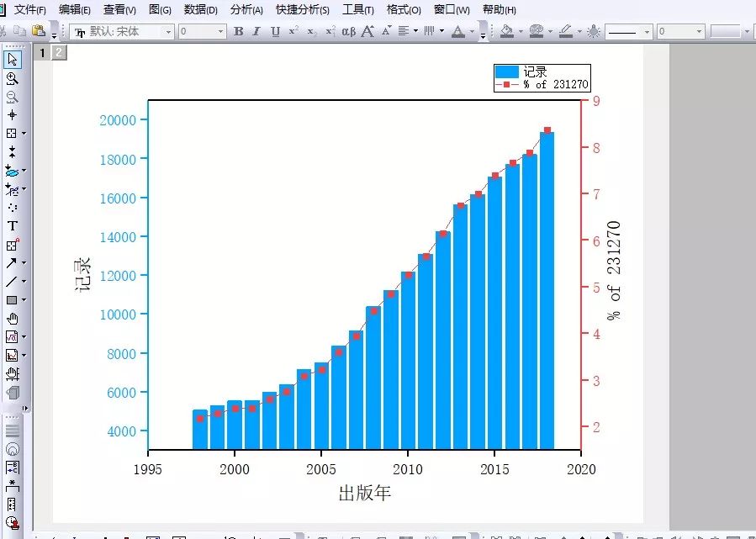
Task: Open the 查看(V) menu
Action: [x=119, y=9]
